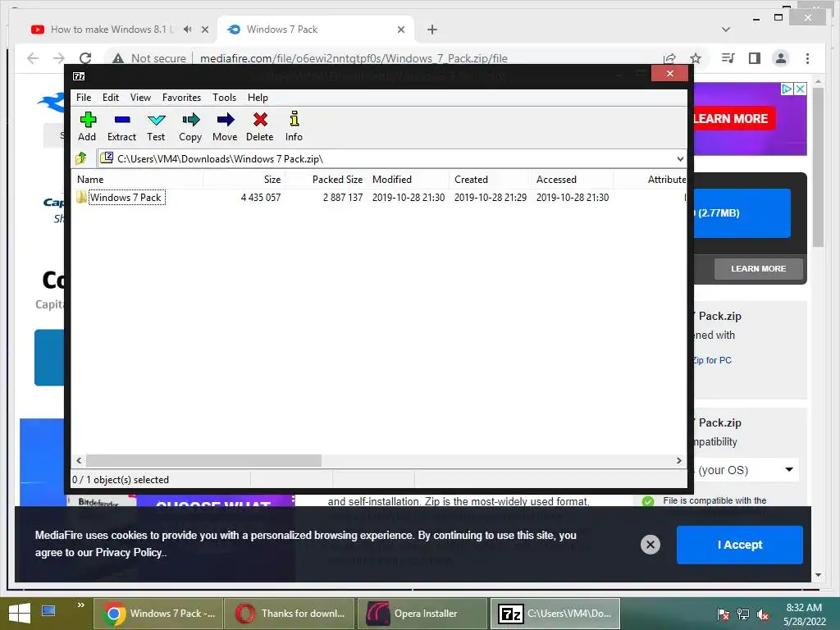Image resolution: width=840 pixels, height=630 pixels.
Task: Open the Tools menu
Action: [x=224, y=98]
